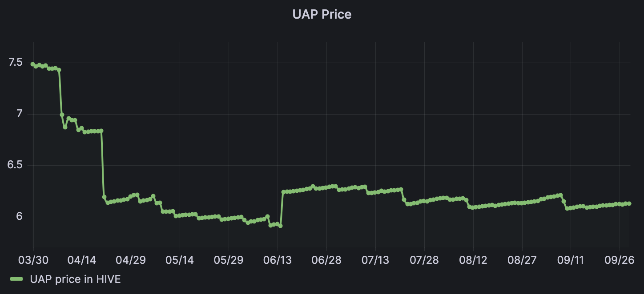Select the 04/29 x-axis date label
Image resolution: width=644 pixels, height=294 pixels.
(x=131, y=259)
